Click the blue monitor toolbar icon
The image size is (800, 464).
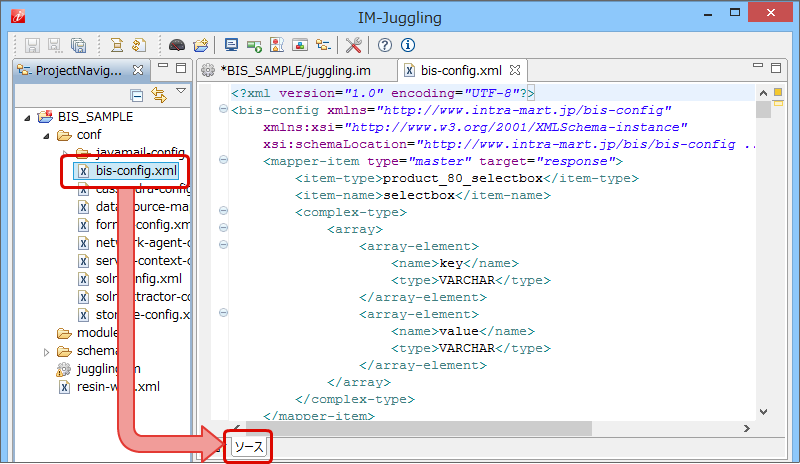tap(231, 45)
